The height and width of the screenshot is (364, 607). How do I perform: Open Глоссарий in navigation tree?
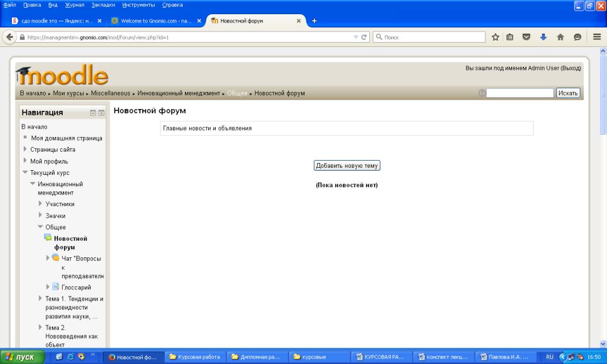[76, 288]
